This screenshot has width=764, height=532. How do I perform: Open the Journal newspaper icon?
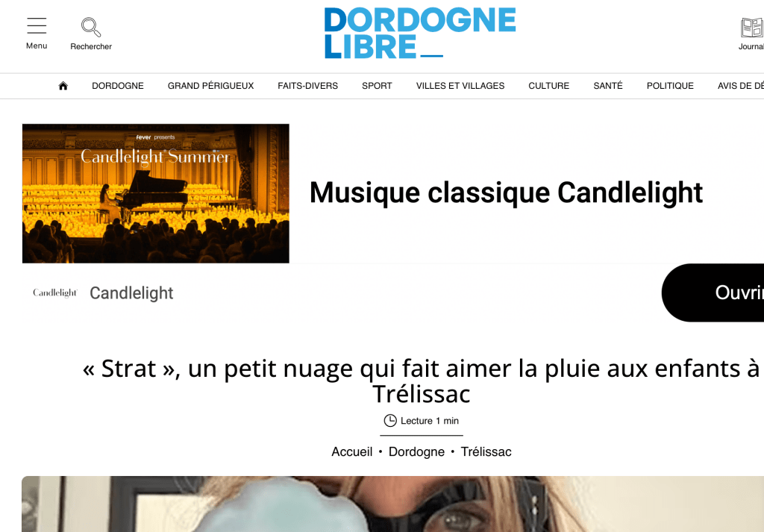[751, 28]
